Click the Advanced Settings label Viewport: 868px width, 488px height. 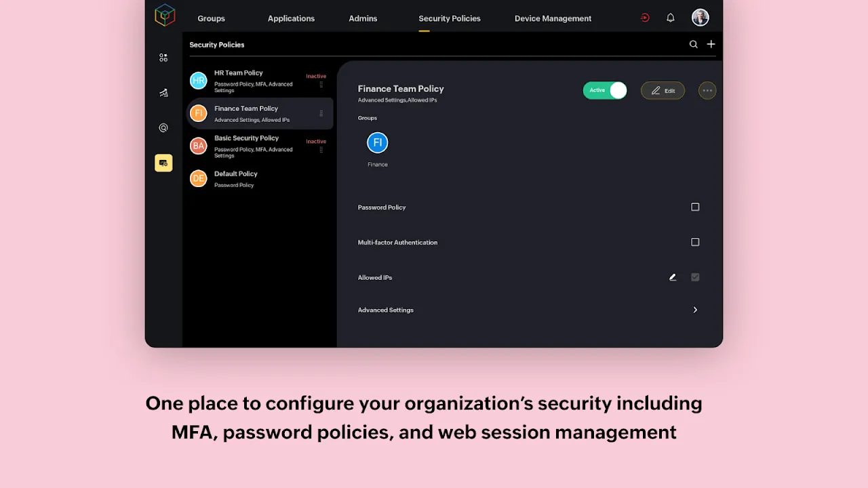click(x=386, y=310)
